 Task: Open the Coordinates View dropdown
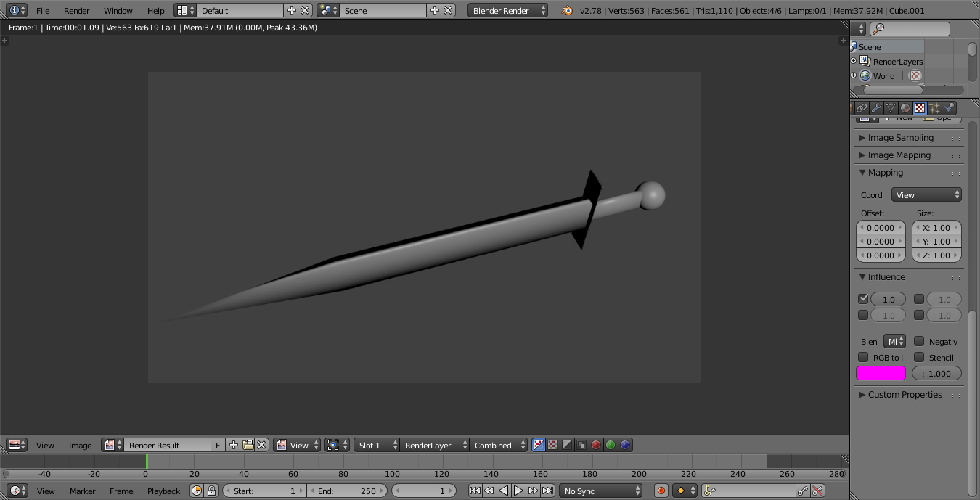(926, 195)
